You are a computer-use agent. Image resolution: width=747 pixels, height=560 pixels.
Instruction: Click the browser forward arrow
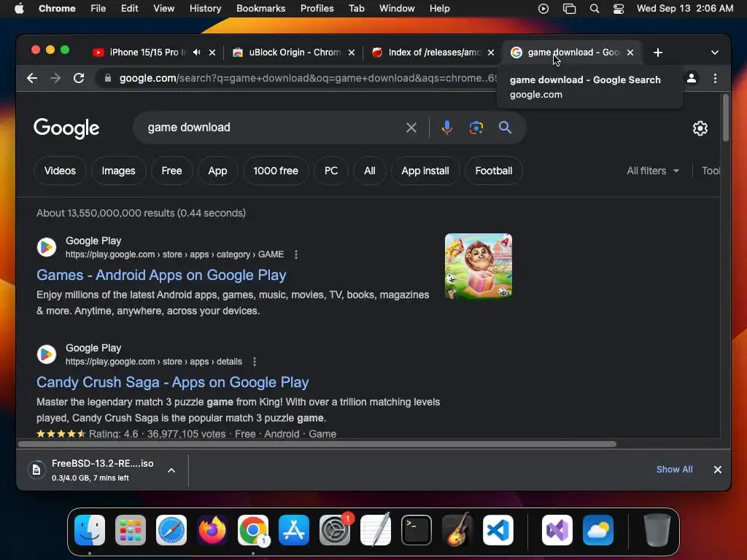tap(55, 78)
